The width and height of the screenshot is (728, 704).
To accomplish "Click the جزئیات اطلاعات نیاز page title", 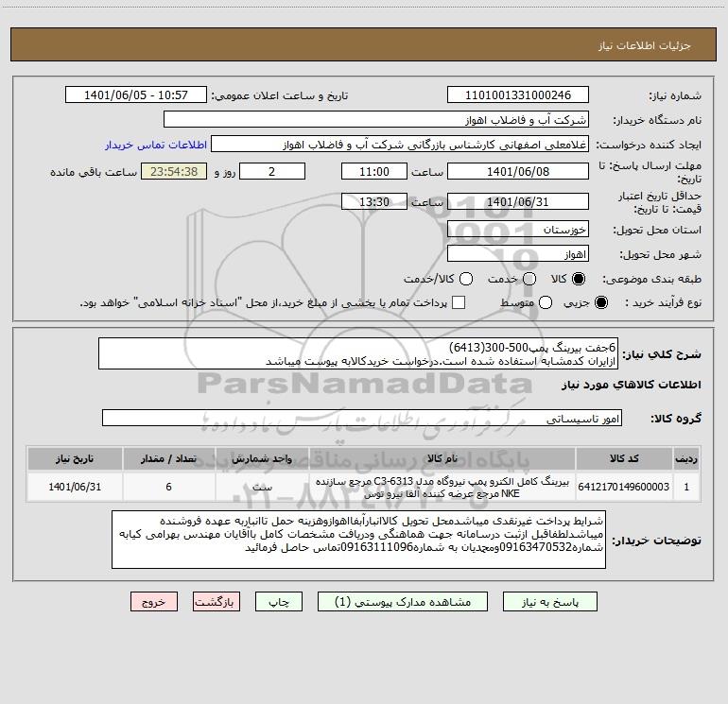I will point(645,45).
